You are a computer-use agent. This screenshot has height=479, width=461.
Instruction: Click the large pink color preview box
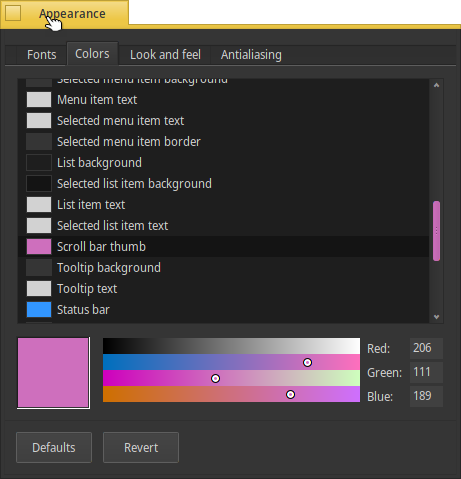pyautogui.click(x=53, y=373)
